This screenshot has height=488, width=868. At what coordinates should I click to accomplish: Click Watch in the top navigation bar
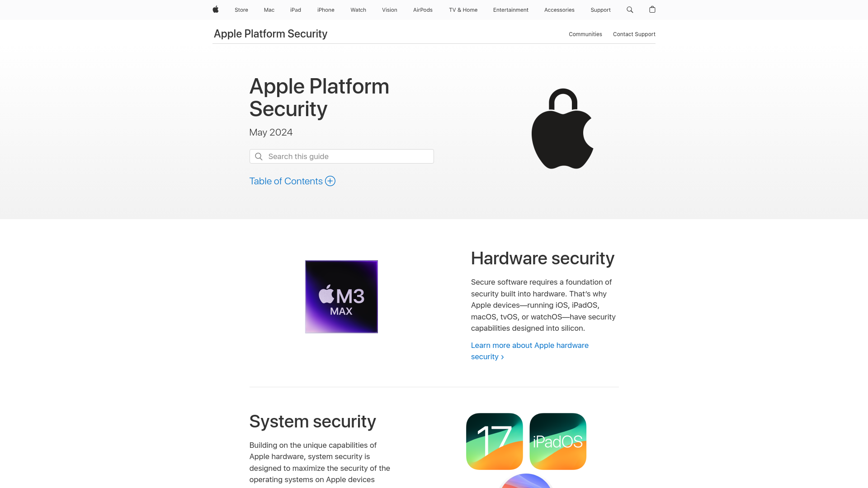click(x=358, y=9)
